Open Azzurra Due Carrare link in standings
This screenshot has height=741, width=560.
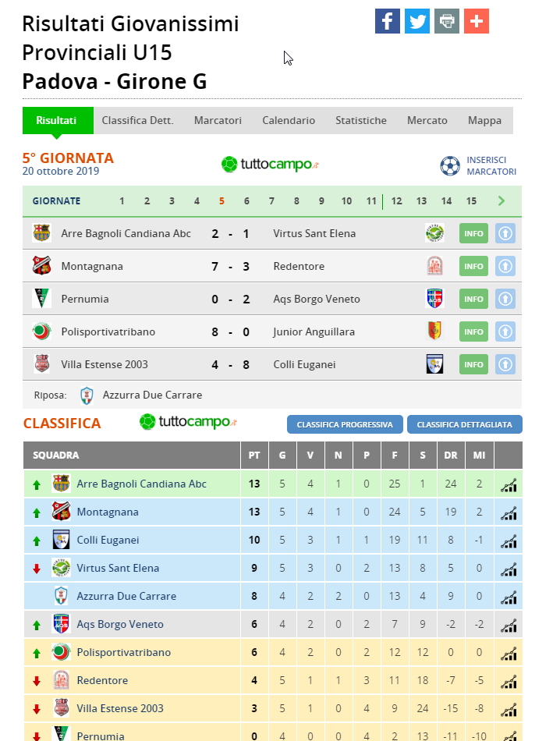(x=126, y=597)
